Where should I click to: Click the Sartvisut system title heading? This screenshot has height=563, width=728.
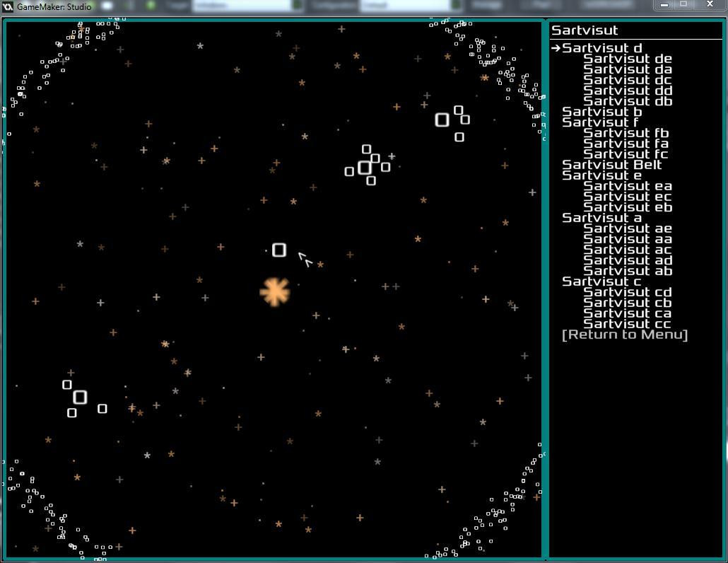[x=585, y=30]
